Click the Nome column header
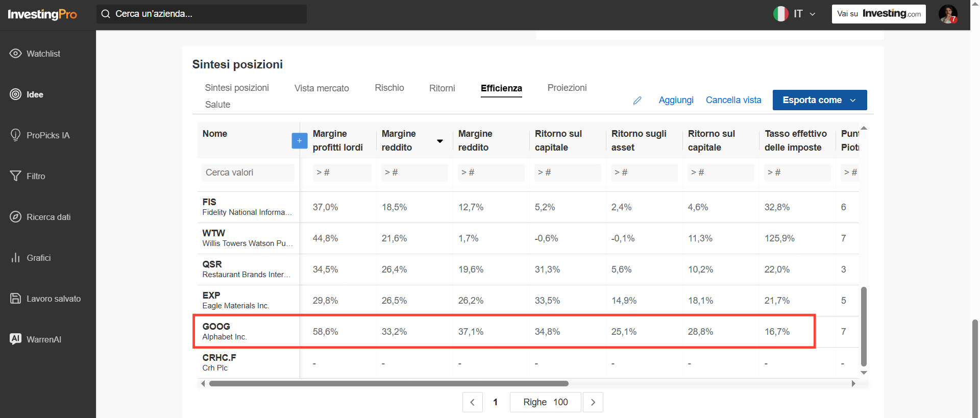 (x=215, y=134)
